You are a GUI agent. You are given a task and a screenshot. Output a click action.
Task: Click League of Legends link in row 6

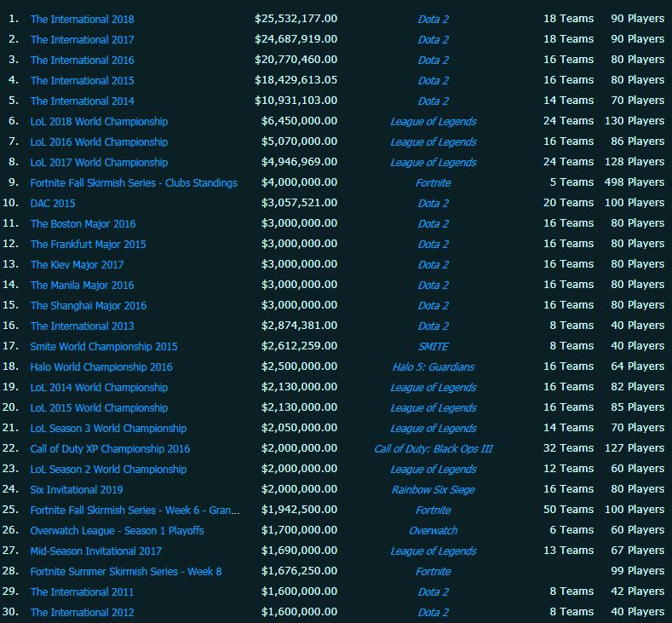434,122
